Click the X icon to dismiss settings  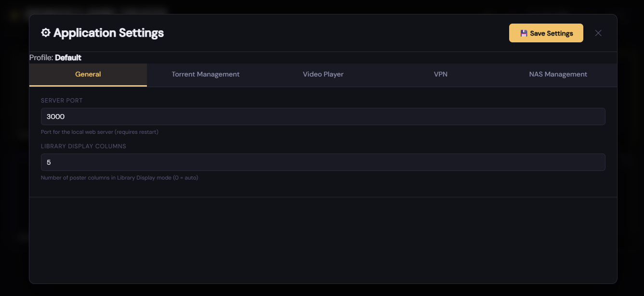click(598, 33)
